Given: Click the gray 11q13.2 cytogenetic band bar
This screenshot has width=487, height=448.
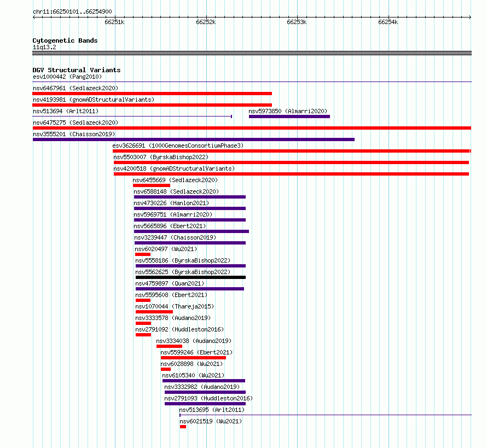Looking at the screenshot, I should pyautogui.click(x=252, y=53).
